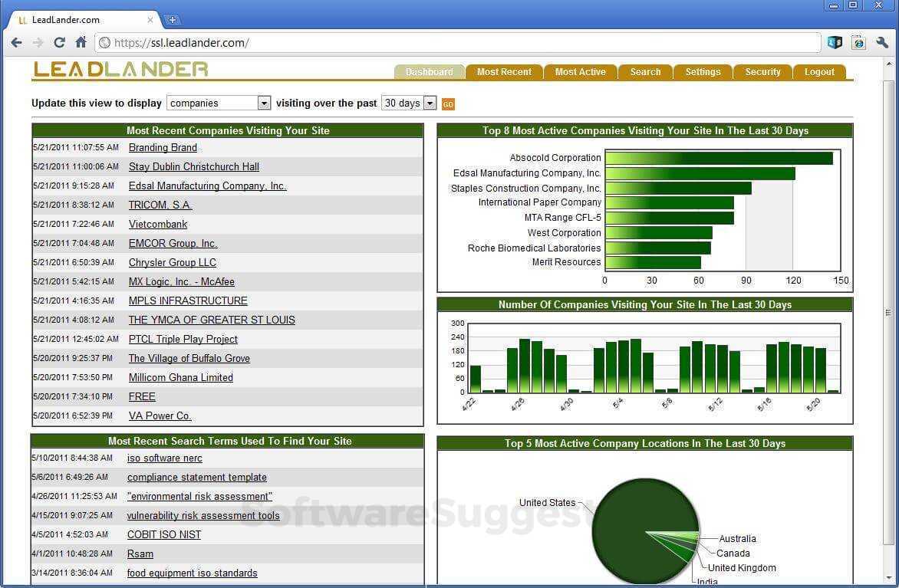The height and width of the screenshot is (588, 899).
Task: Open the Rsam search term
Action: [140, 554]
